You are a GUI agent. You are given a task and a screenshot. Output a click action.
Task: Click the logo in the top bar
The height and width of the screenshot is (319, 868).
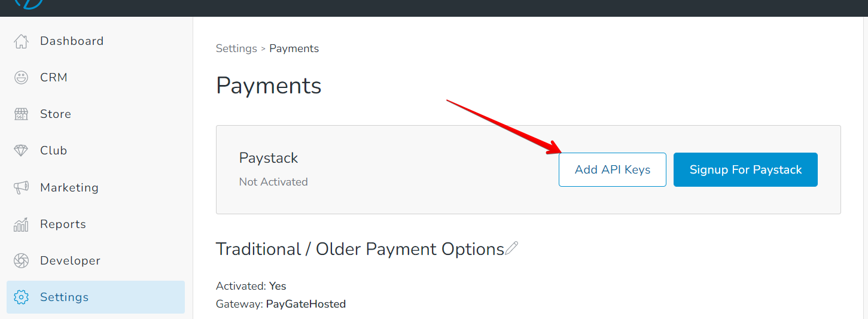point(29,3)
